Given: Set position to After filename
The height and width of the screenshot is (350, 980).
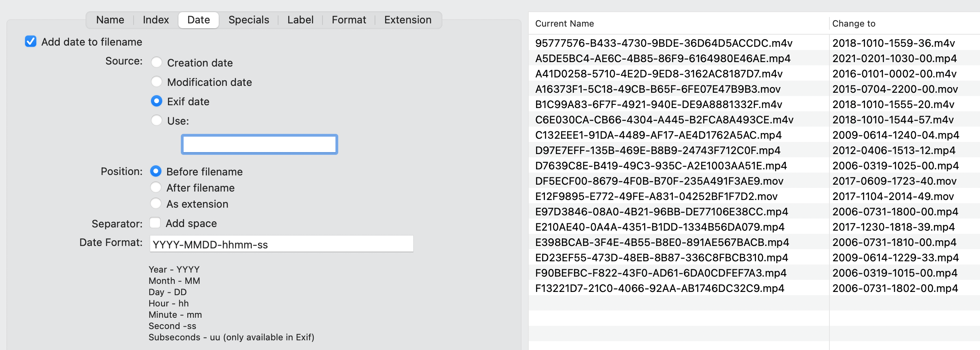Looking at the screenshot, I should coord(156,187).
